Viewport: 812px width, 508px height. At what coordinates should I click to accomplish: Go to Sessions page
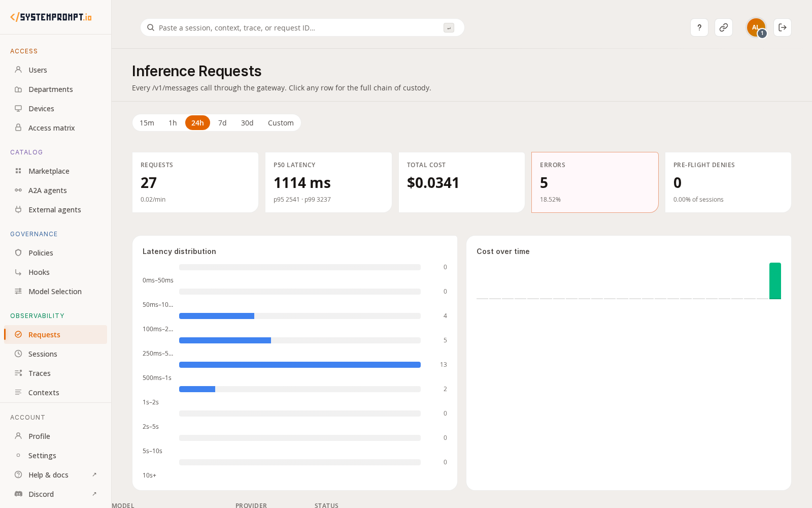tap(56, 354)
